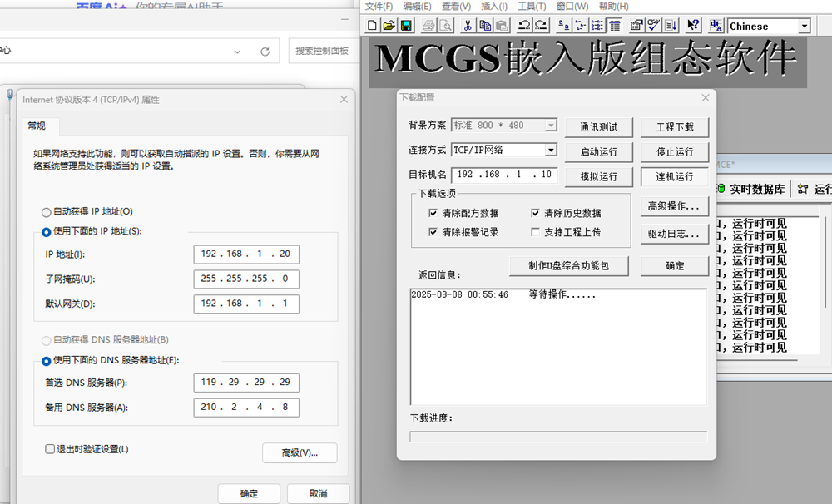
Task: Click the Print icon in MCGS toolbar
Action: 428,26
